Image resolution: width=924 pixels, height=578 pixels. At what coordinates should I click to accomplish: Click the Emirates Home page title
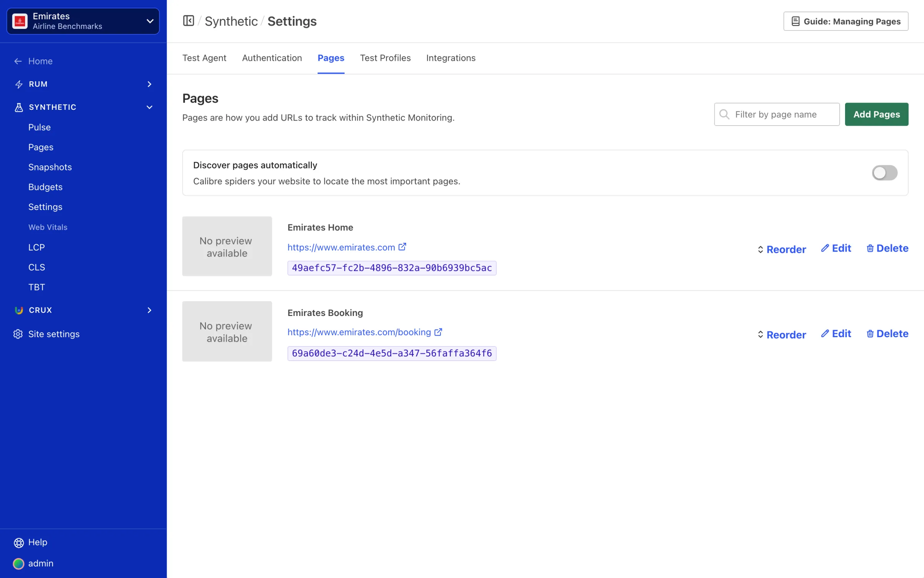pyautogui.click(x=320, y=227)
